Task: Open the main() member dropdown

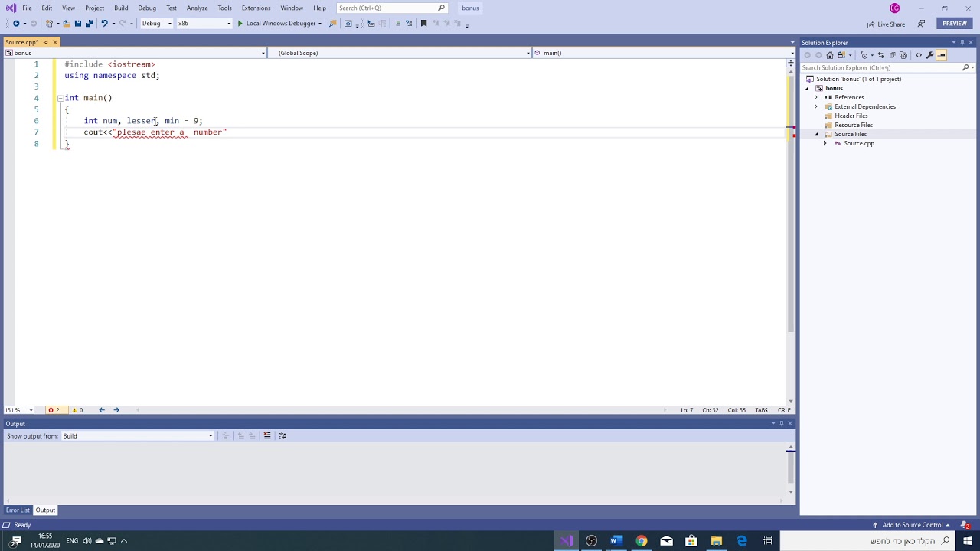Action: pos(663,53)
